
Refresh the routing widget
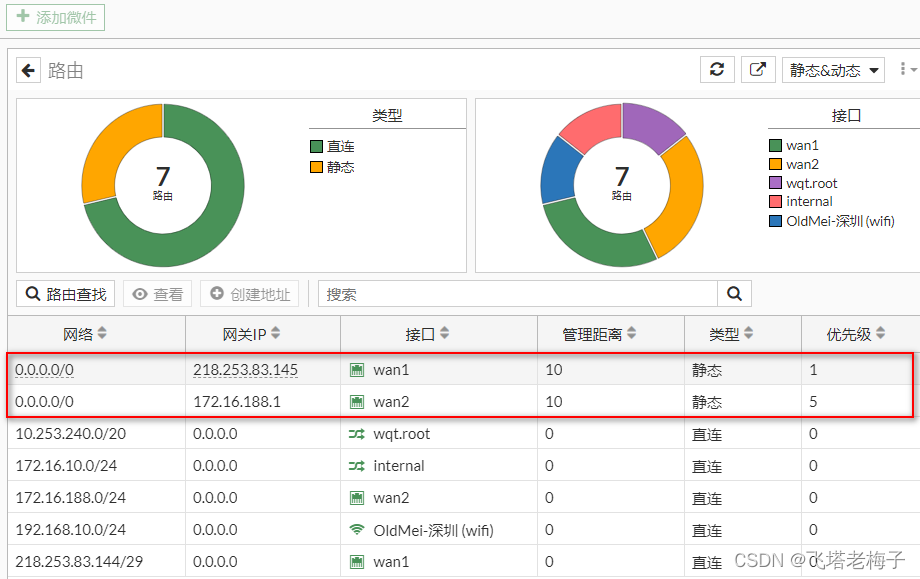717,70
